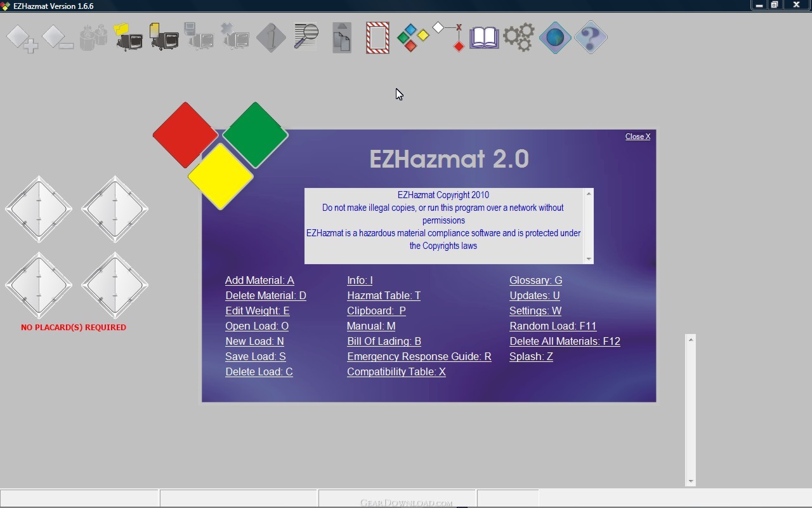Viewport: 812px width, 508px height.
Task: Click the Edit Weight scale-weights toolbar icon
Action: coord(93,37)
